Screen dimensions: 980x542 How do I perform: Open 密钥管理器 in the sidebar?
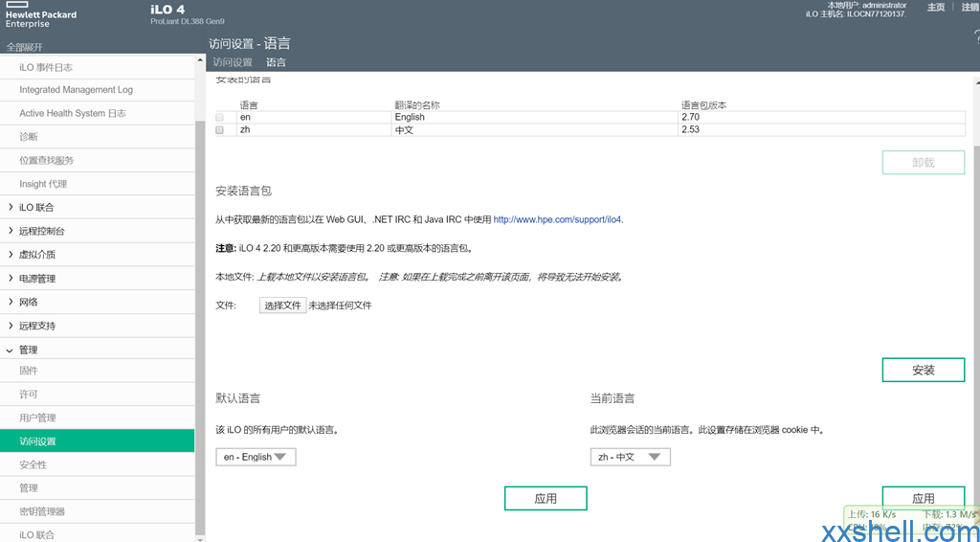coord(97,511)
